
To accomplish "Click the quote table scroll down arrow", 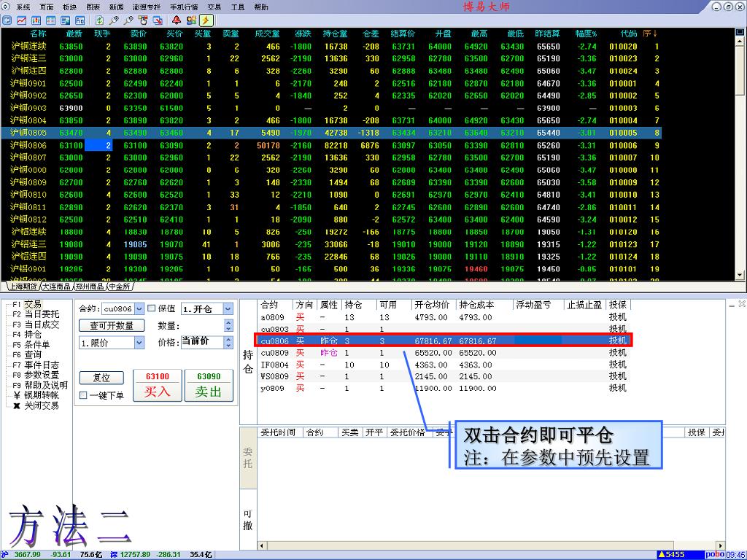I will click(740, 275).
